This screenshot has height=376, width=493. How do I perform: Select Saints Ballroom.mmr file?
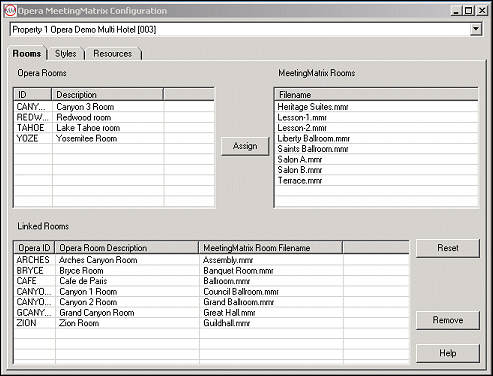pos(376,149)
